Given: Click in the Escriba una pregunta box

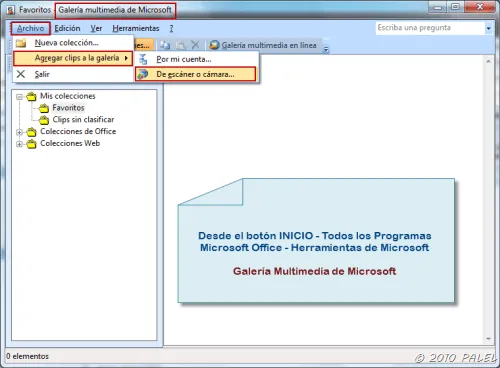Looking at the screenshot, I should pyautogui.click(x=430, y=28).
